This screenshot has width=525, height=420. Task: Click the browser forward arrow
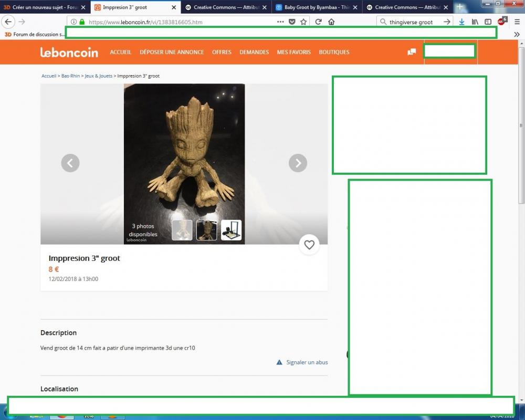point(22,22)
